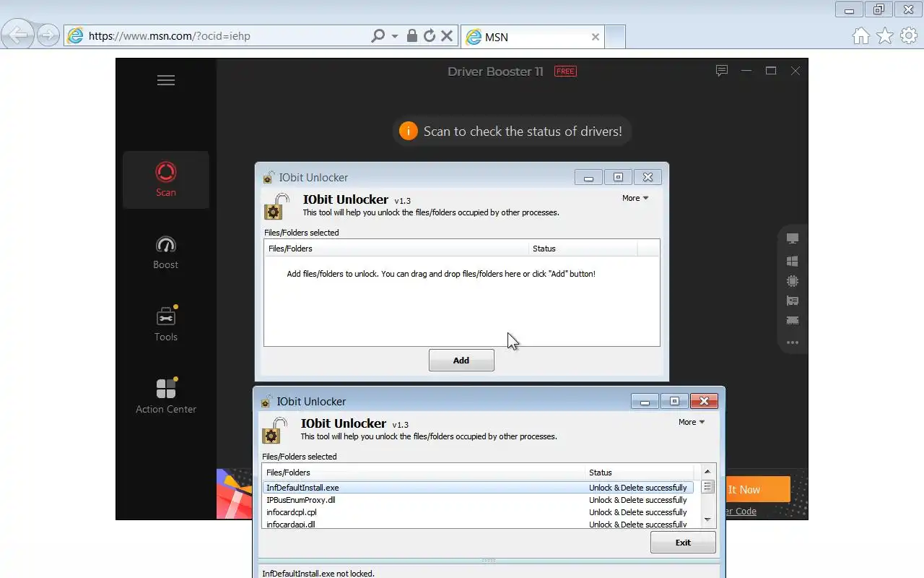Refresh the MSN page in the browser

coord(430,35)
